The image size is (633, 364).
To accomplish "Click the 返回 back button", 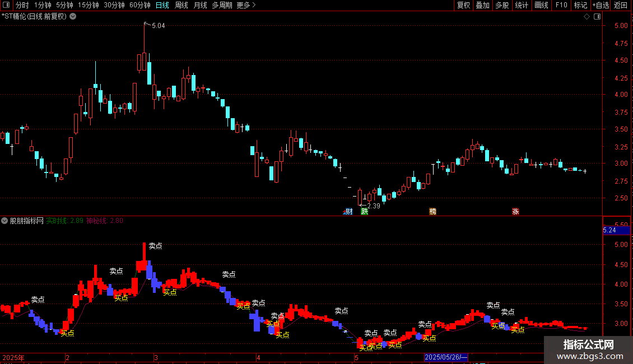I will [x=621, y=5].
